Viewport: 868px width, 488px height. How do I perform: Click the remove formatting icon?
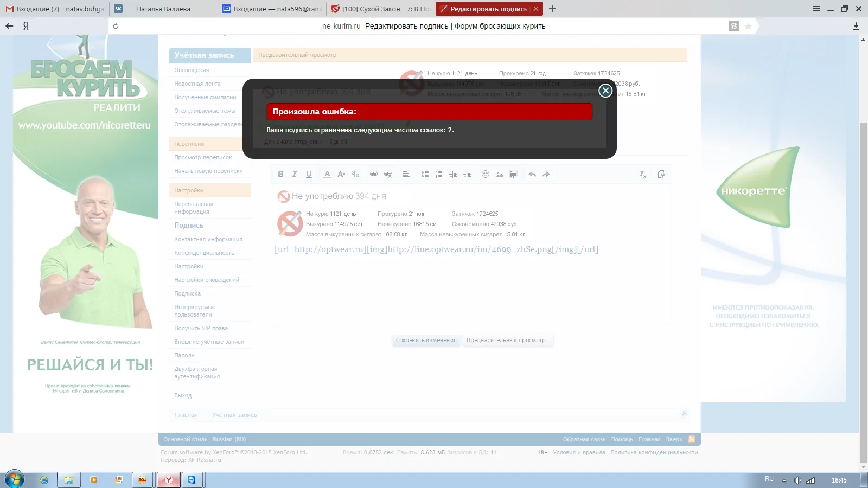(x=643, y=174)
